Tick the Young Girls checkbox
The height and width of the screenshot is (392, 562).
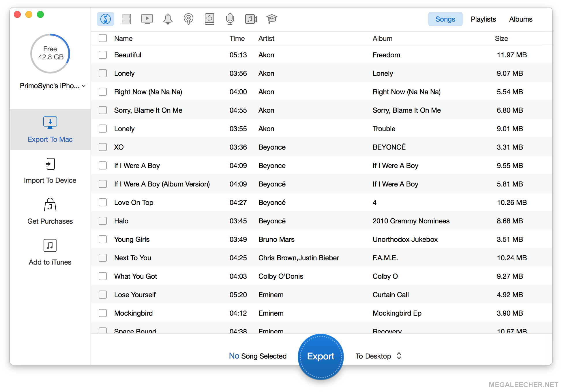tap(103, 239)
